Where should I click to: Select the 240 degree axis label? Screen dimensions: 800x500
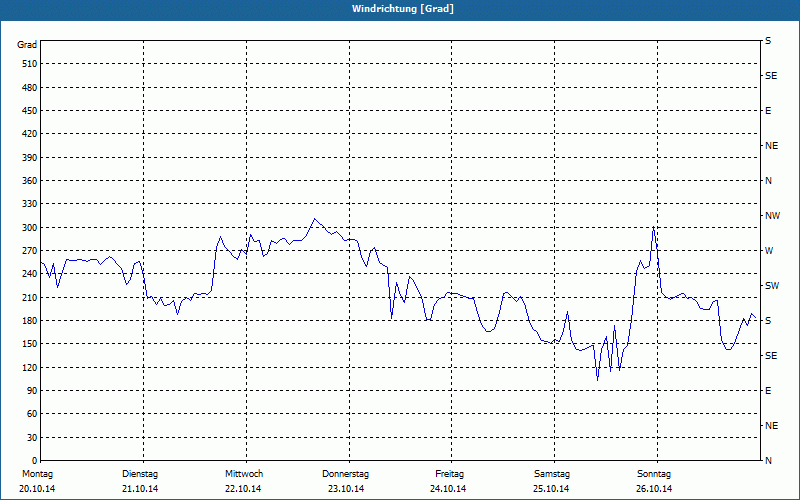(x=30, y=274)
